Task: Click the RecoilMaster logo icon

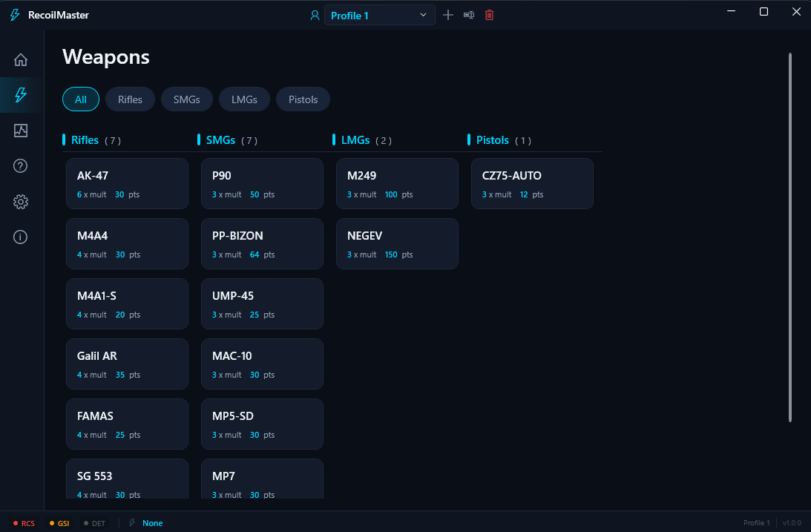Action: 15,15
